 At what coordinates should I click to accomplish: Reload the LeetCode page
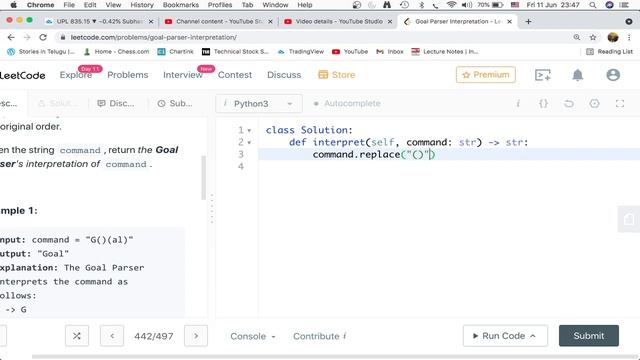click(x=43, y=37)
